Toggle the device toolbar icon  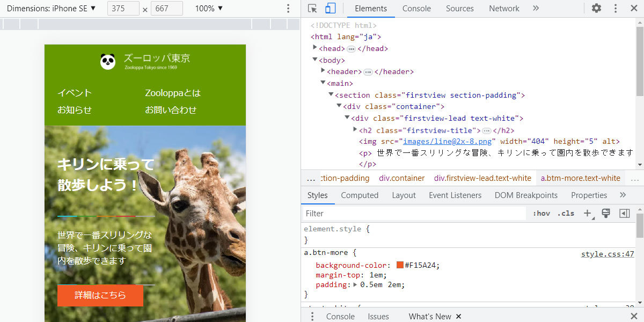point(330,9)
